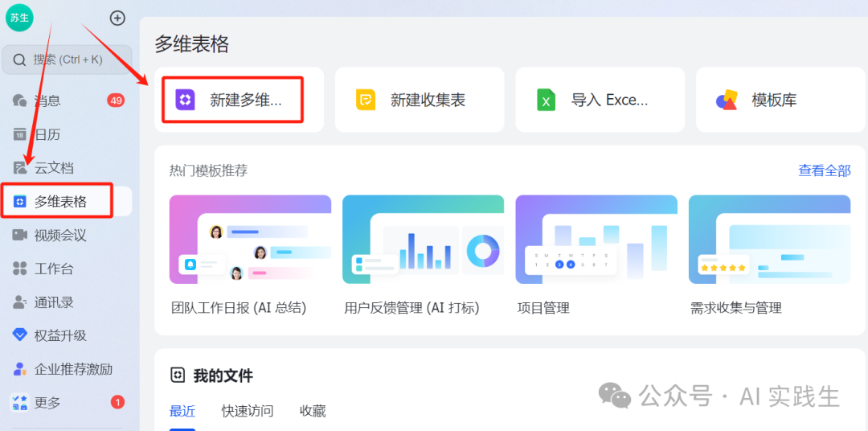Open the 日历 calendar icon
This screenshot has height=431, width=868.
[x=20, y=134]
